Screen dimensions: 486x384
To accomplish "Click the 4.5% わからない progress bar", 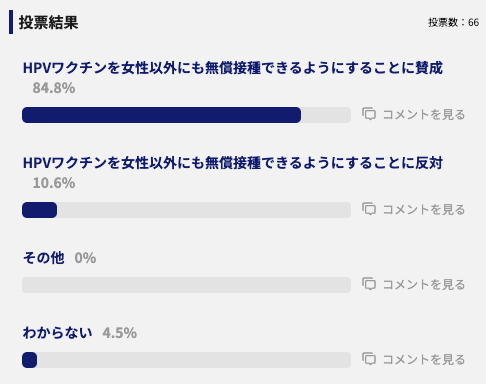I will click(186, 360).
